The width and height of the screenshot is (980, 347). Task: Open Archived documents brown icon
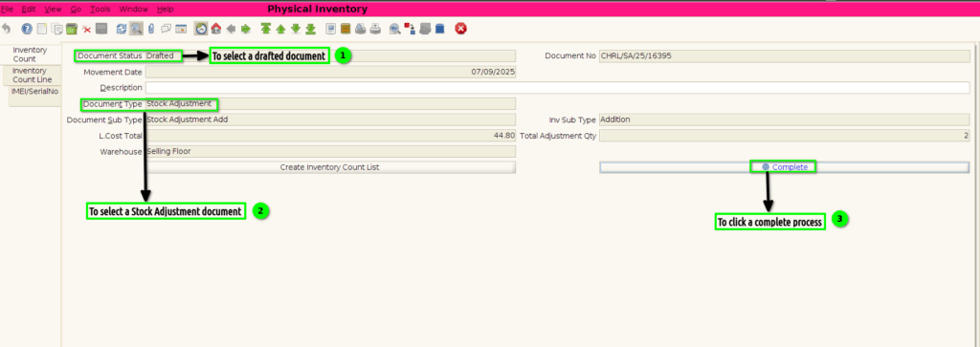345,29
